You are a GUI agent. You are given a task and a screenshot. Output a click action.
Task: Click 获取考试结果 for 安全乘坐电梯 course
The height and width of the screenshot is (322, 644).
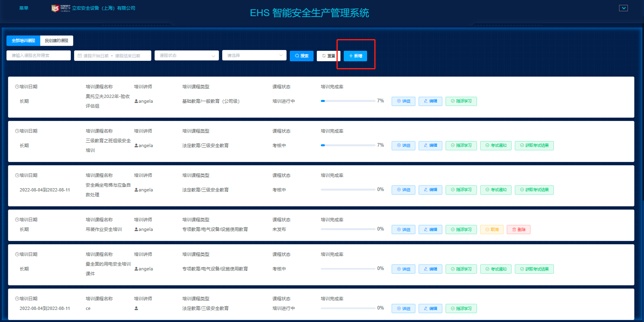coord(534,190)
